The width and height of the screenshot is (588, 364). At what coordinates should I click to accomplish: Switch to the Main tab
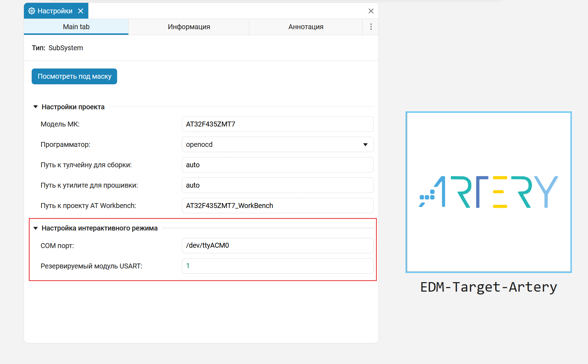click(x=76, y=27)
